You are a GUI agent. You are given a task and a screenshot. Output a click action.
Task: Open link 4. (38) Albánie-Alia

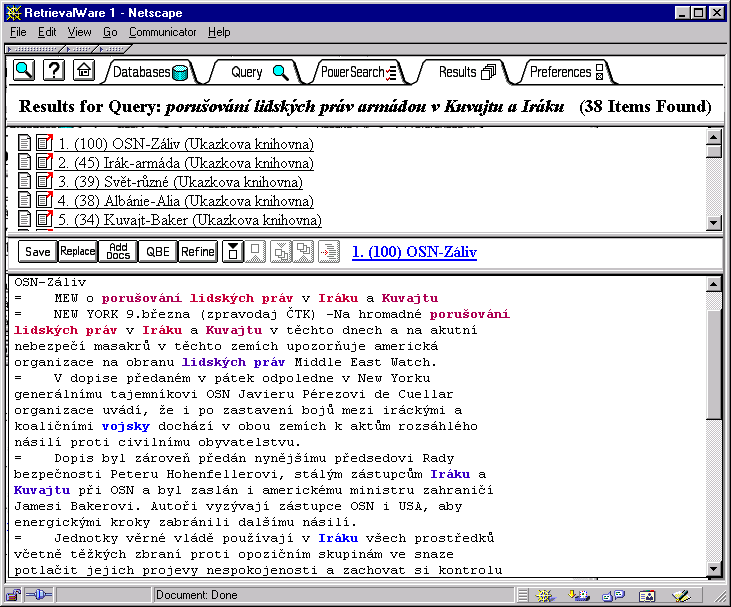(186, 201)
